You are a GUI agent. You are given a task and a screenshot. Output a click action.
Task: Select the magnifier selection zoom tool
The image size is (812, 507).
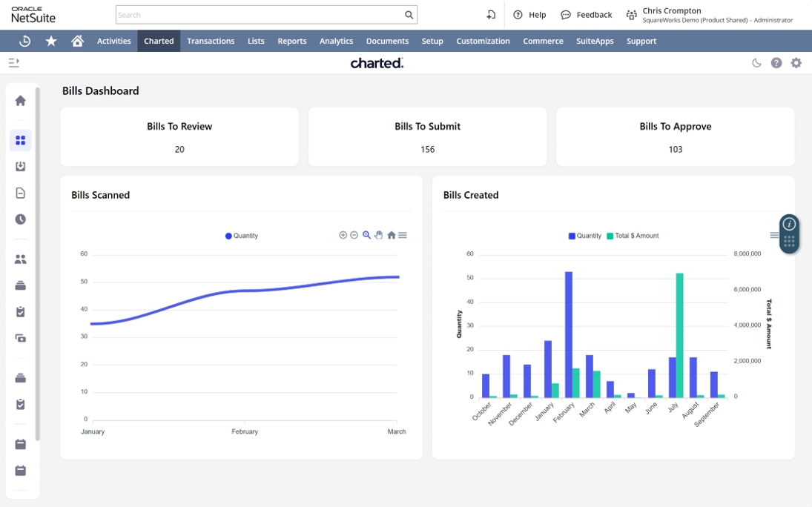point(366,235)
